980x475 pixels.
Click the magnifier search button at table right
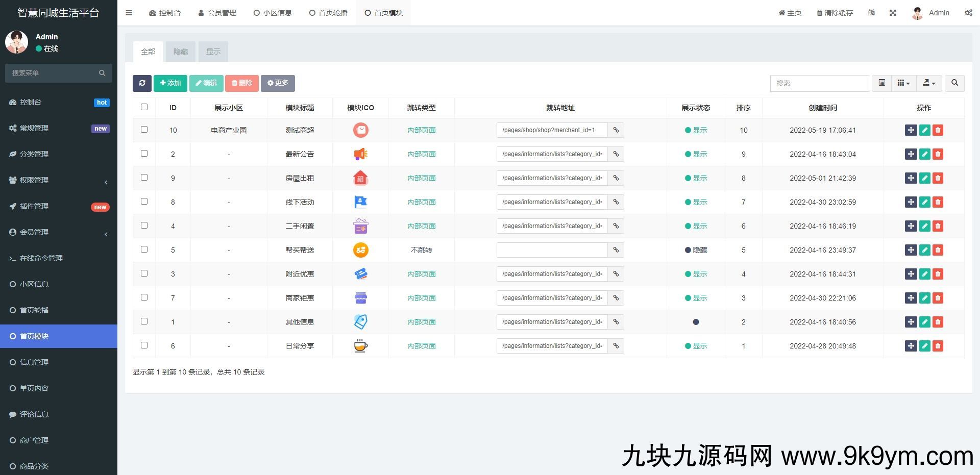954,83
